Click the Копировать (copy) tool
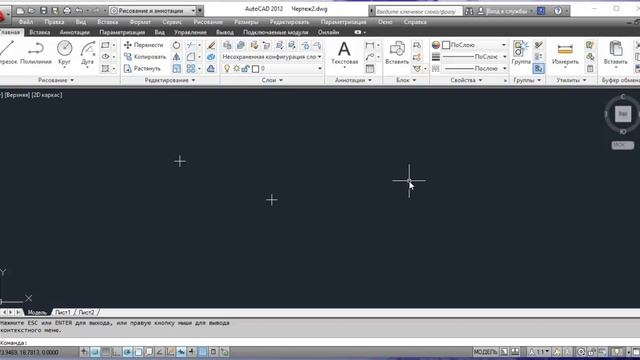The height and width of the screenshot is (360, 640). pos(145,57)
